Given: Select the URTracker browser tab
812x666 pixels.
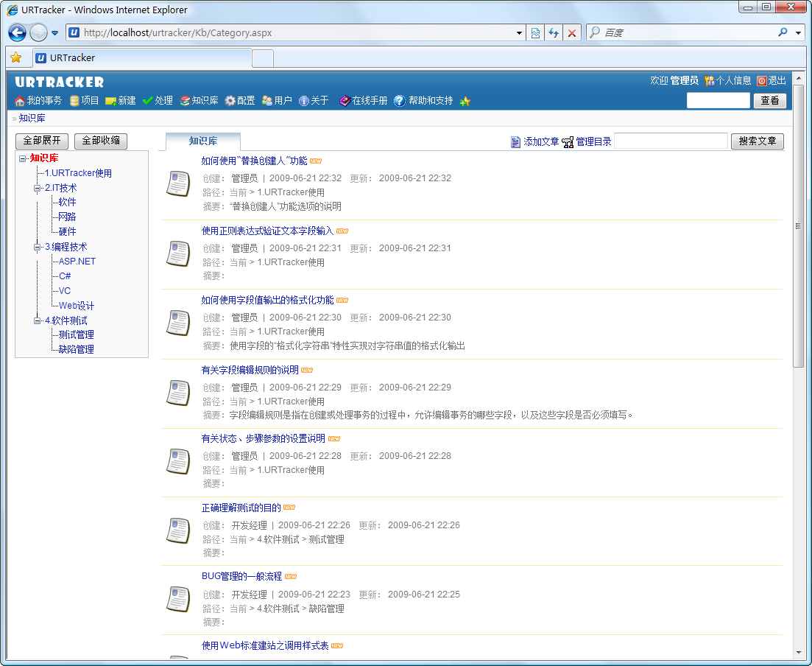Looking at the screenshot, I should (142, 57).
